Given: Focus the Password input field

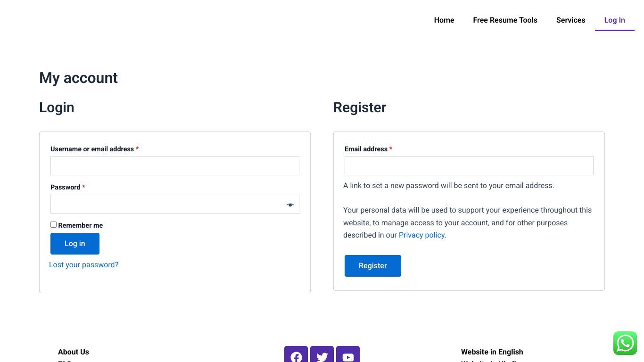Looking at the screenshot, I should [x=175, y=204].
